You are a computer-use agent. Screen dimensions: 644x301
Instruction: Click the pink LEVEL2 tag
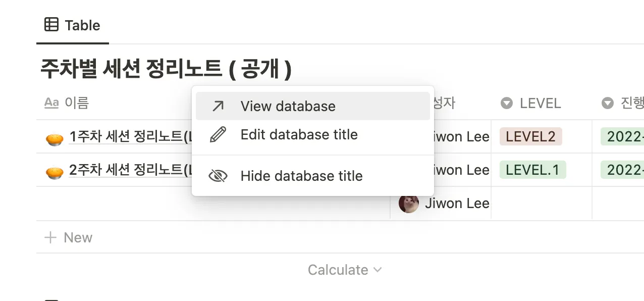530,136
